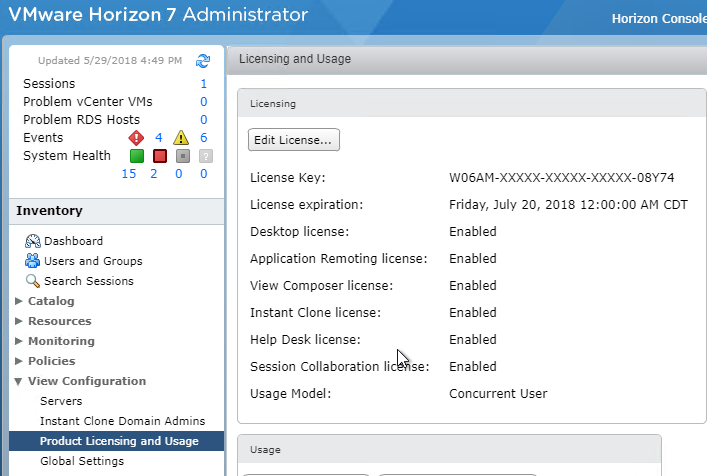The image size is (707, 476).
Task: Click the green System Health status square
Action: 137,156
